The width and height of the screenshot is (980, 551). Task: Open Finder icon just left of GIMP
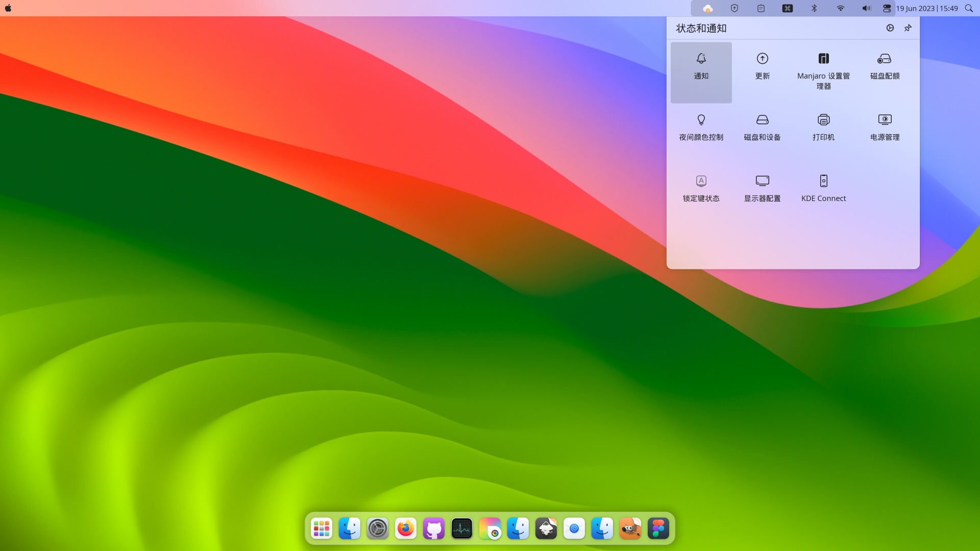tap(602, 529)
